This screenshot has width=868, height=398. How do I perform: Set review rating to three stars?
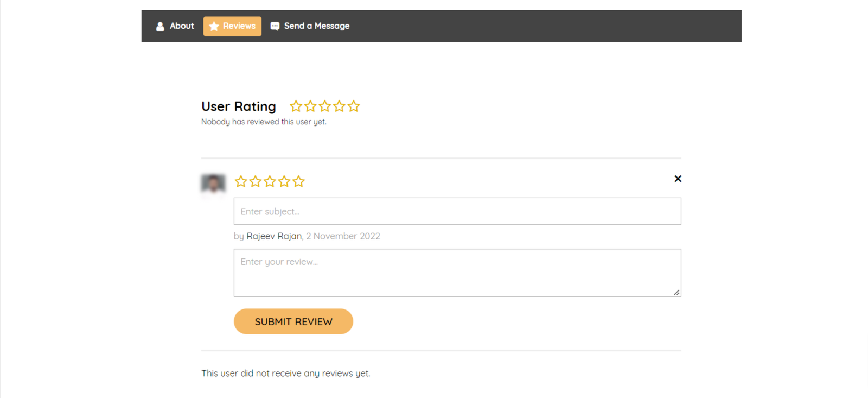270,181
